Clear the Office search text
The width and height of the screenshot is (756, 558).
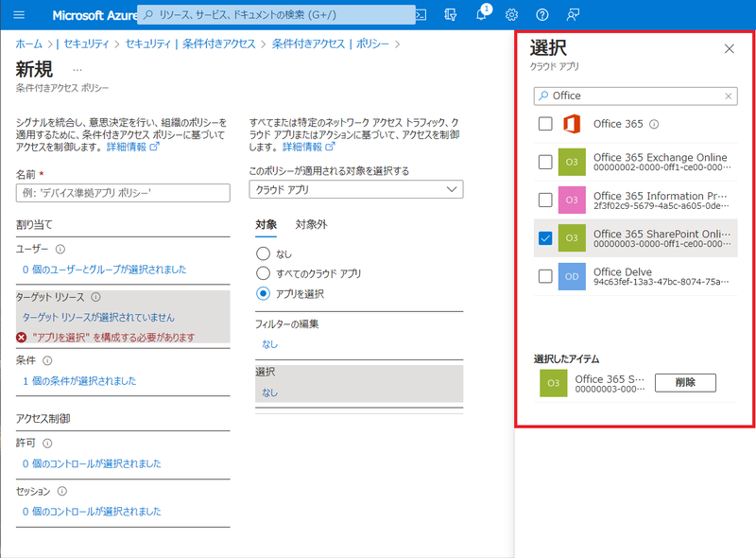(728, 96)
